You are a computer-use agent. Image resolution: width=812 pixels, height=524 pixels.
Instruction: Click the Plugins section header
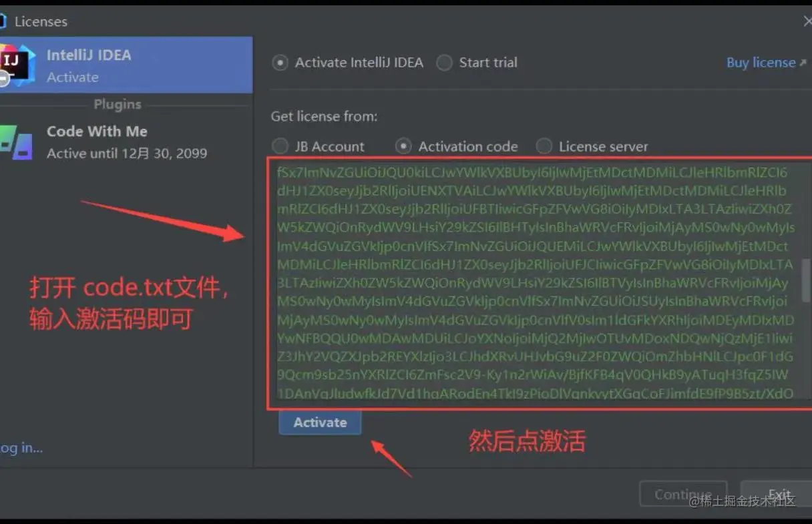coord(118,104)
